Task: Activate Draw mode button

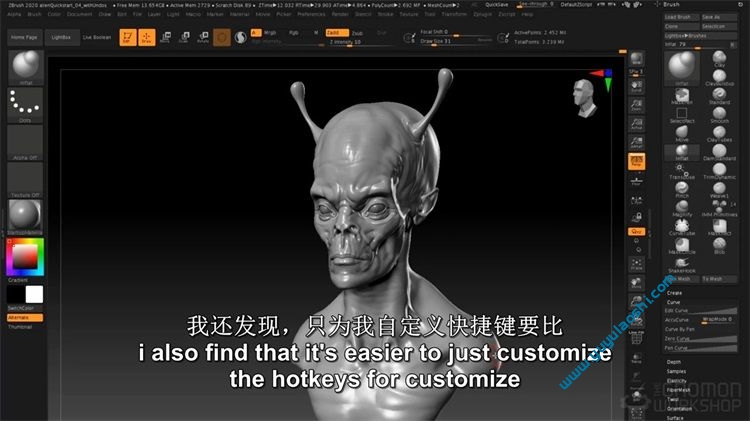Action: pos(147,37)
